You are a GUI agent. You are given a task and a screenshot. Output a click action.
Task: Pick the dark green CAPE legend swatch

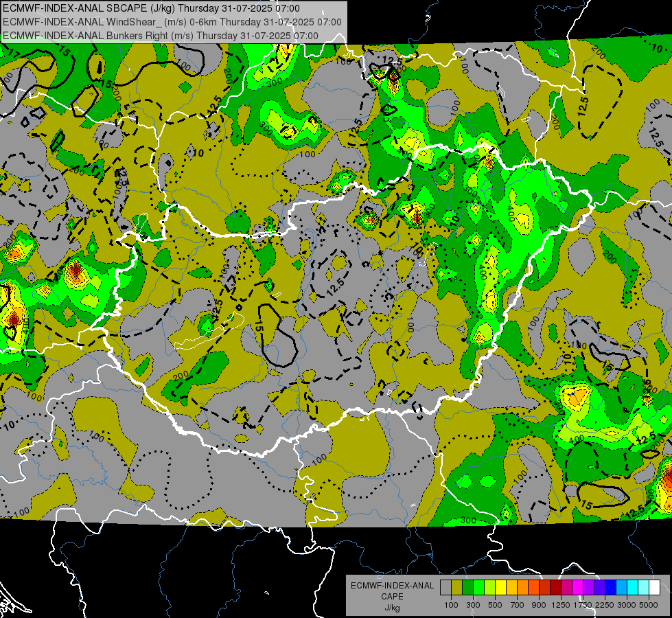tap(467, 587)
